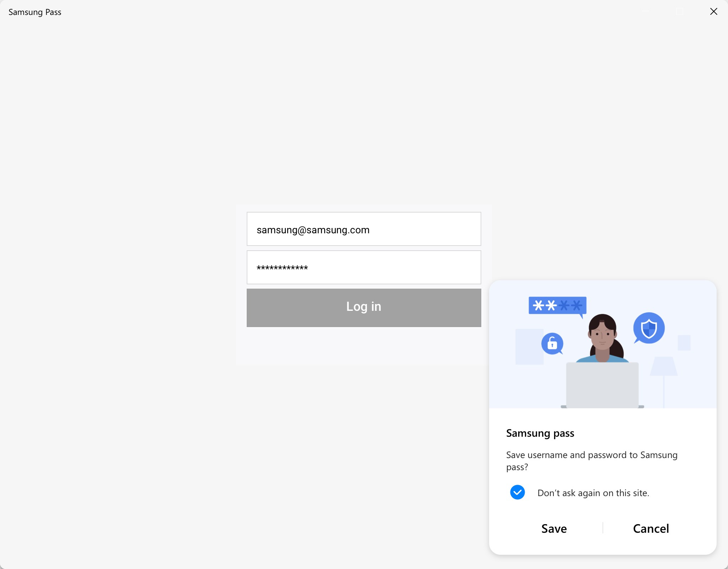The width and height of the screenshot is (728, 569).
Task: Close the Samsung Pass window
Action: tap(713, 12)
